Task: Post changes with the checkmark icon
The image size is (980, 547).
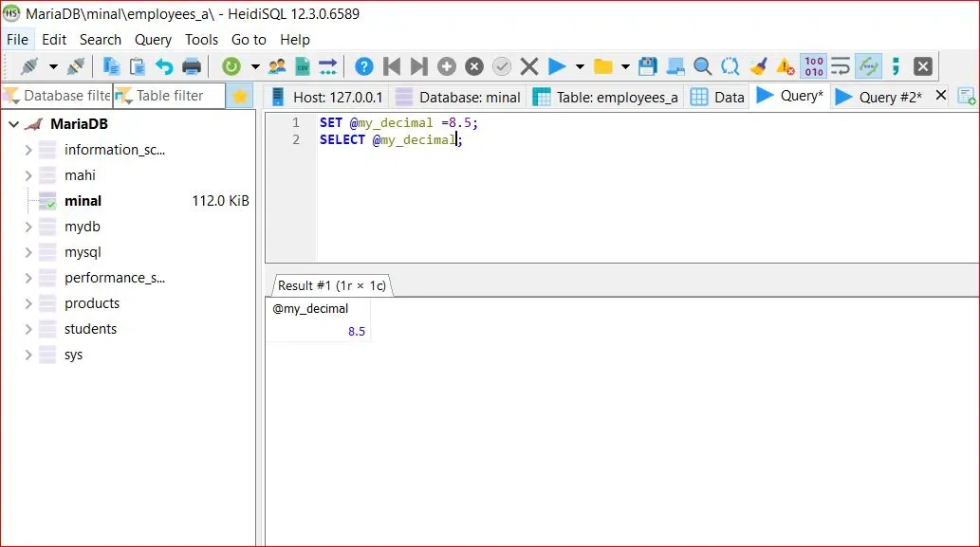Action: pos(501,66)
